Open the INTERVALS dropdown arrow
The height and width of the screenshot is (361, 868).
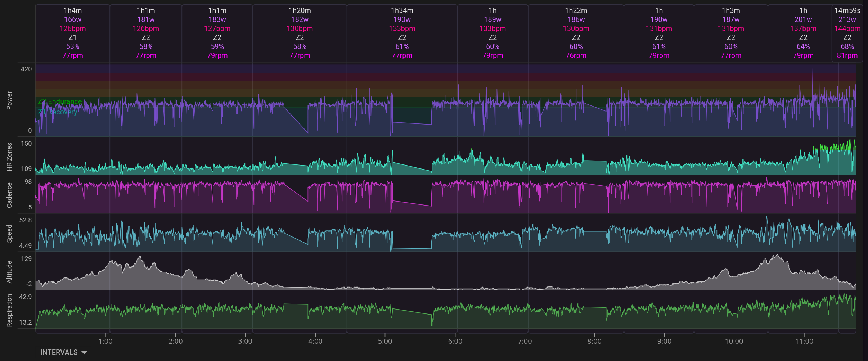pyautogui.click(x=84, y=353)
